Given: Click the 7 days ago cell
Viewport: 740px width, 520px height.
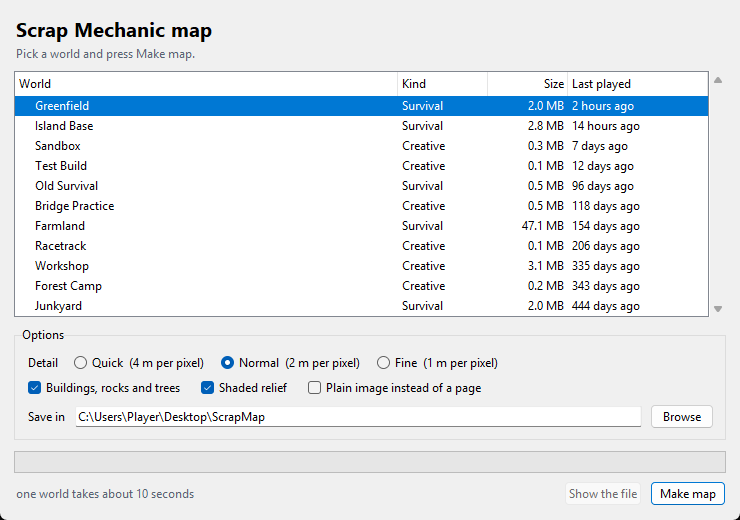Looking at the screenshot, I should click(x=600, y=146).
